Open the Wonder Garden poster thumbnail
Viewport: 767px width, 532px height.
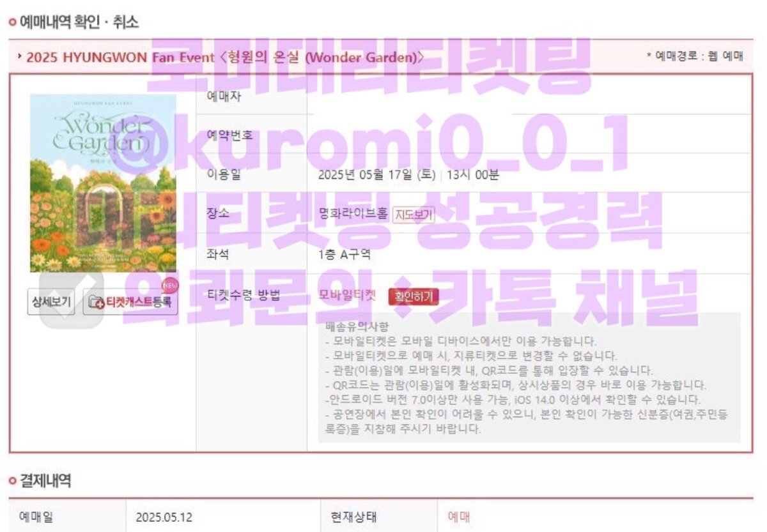(103, 183)
